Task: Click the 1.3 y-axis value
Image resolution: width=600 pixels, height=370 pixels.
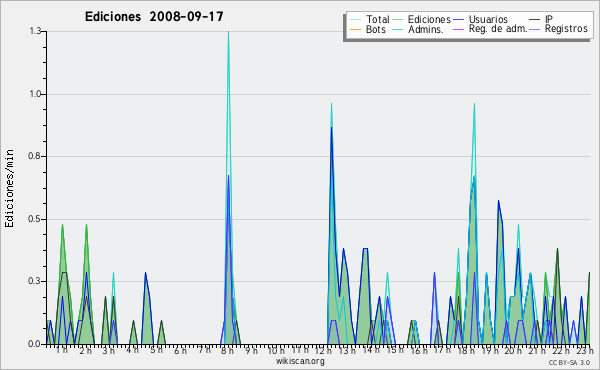Action: pyautogui.click(x=35, y=31)
